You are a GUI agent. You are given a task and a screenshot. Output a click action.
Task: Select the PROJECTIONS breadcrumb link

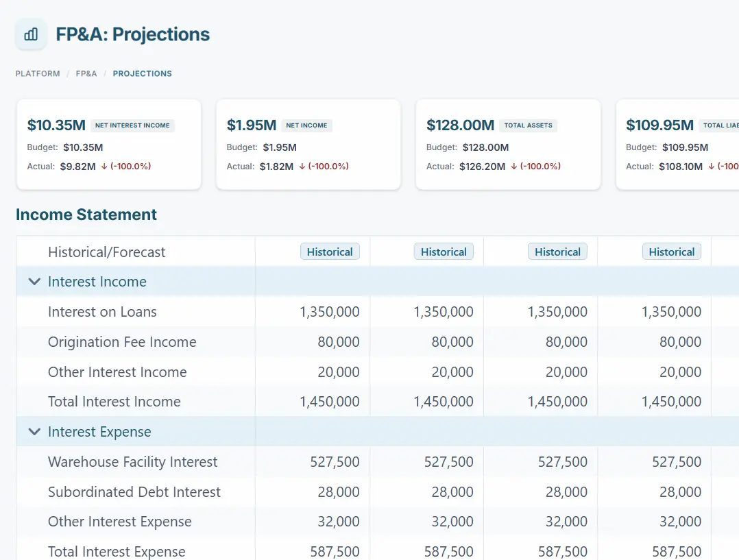pos(143,73)
